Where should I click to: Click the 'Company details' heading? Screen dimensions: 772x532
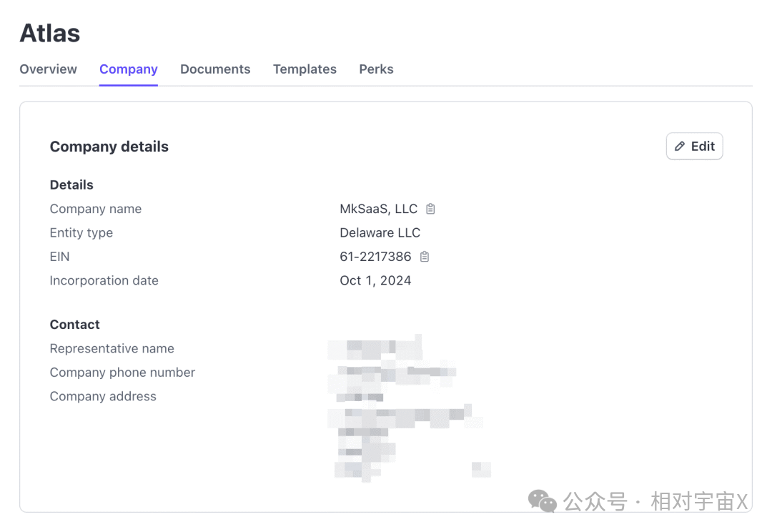coord(109,147)
